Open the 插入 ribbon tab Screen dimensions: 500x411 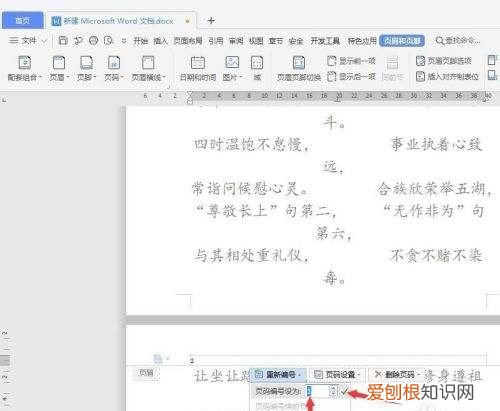click(x=160, y=41)
